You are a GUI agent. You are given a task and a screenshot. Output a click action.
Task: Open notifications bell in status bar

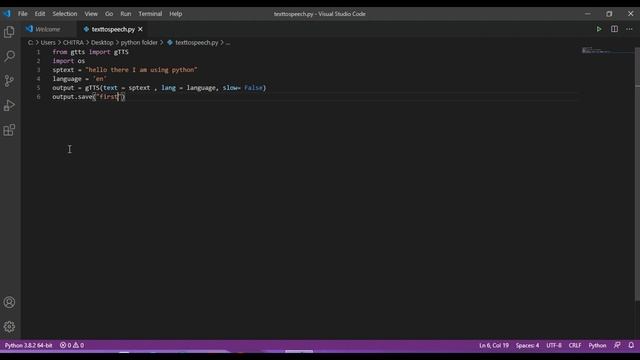(x=631, y=345)
